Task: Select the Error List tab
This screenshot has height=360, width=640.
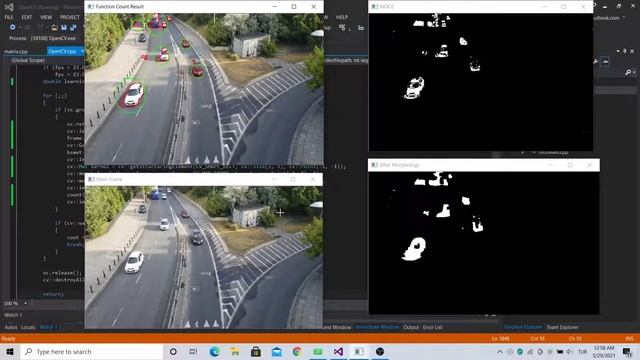Action: pos(433,327)
